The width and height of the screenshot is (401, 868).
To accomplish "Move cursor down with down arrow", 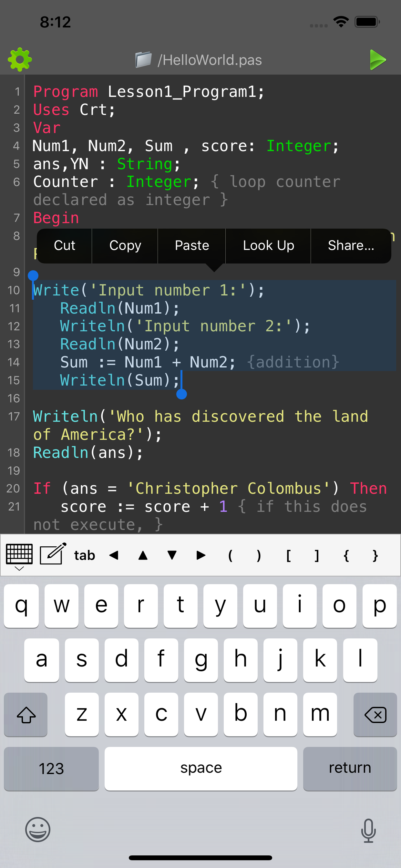I will click(x=172, y=555).
